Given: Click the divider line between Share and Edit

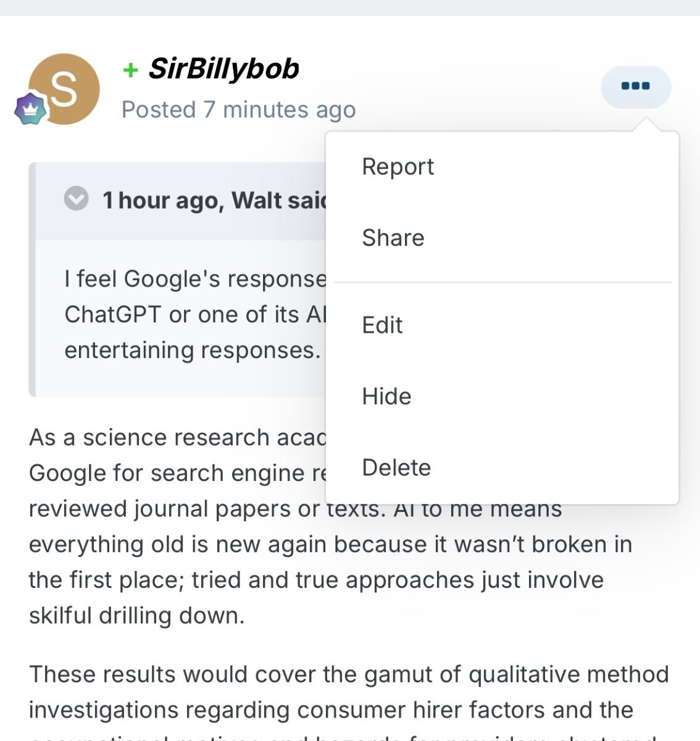Looking at the screenshot, I should click(x=502, y=282).
